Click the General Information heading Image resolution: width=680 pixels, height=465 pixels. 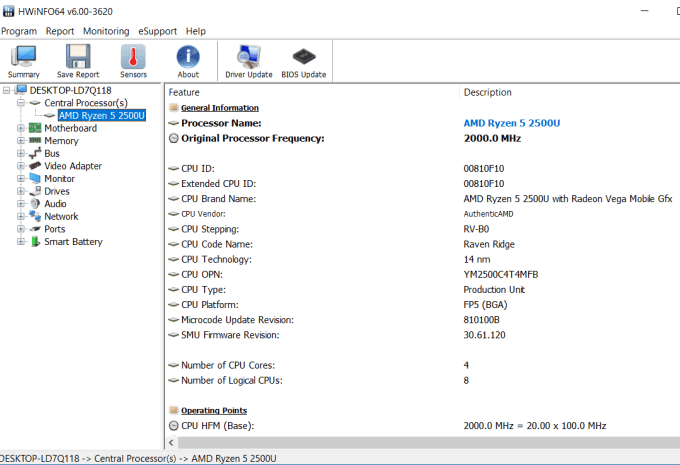[220, 108]
